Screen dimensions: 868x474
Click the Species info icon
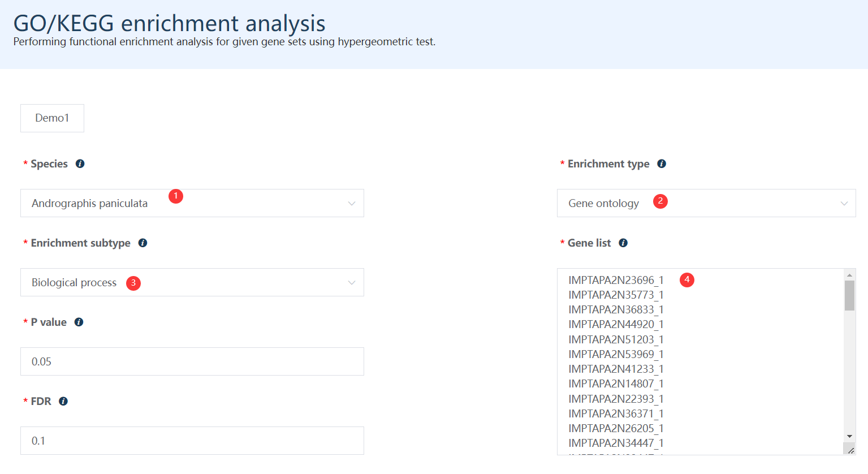click(x=80, y=163)
